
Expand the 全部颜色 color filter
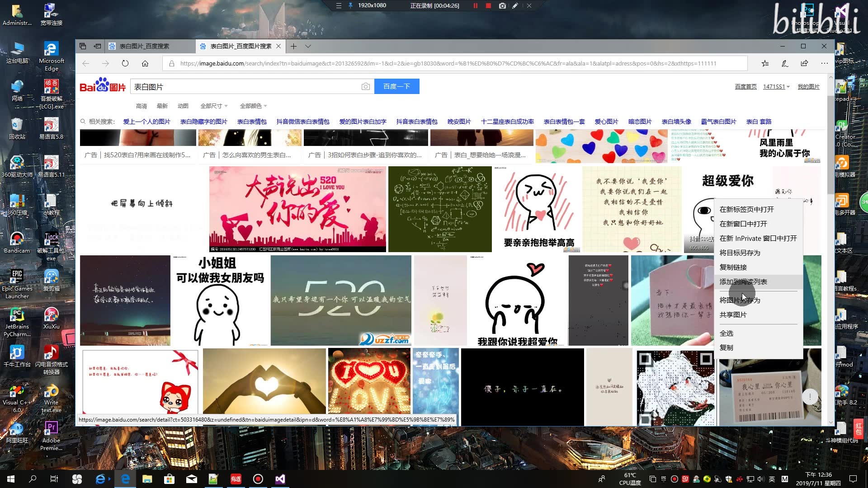(253, 106)
